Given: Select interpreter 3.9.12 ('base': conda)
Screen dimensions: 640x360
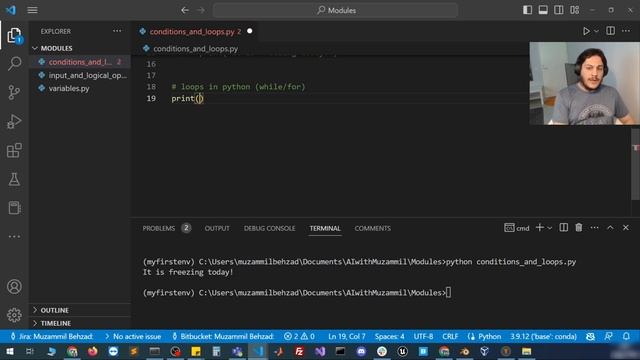Looking at the screenshot, I should [543, 337].
